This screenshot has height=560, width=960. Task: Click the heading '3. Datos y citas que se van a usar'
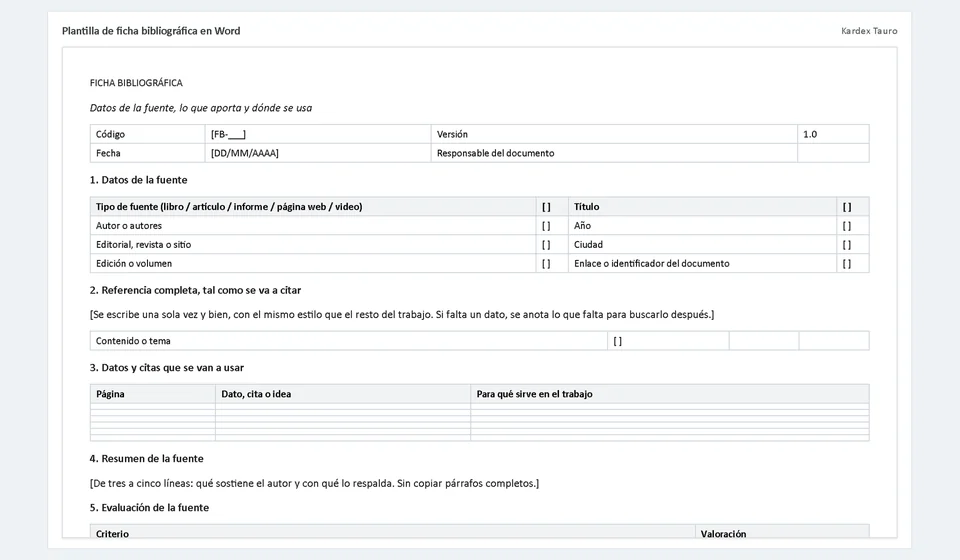click(167, 368)
